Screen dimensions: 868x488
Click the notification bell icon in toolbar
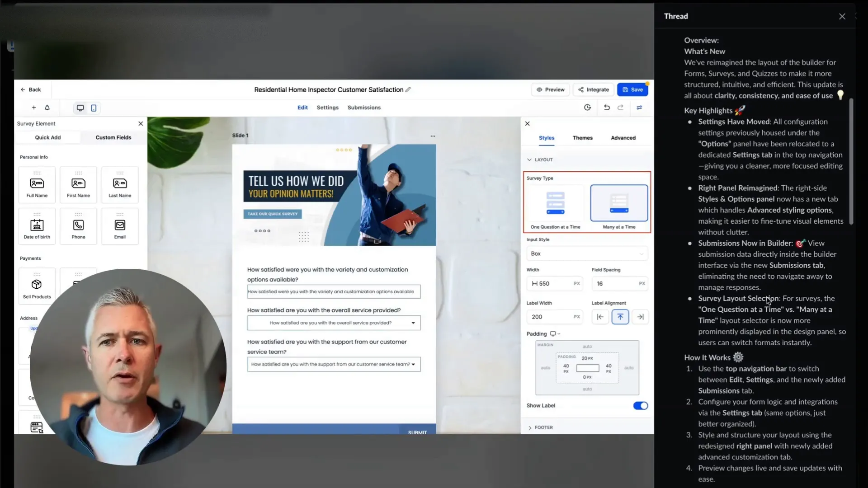click(x=47, y=108)
